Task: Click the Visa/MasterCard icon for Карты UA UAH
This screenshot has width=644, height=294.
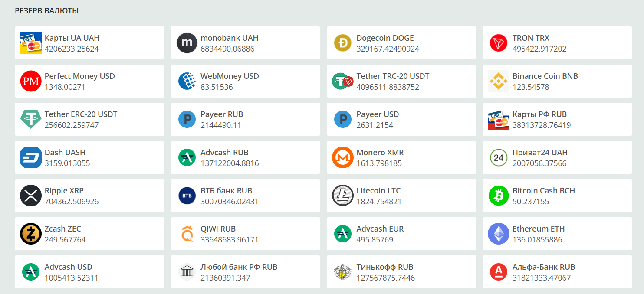Action: [31, 43]
